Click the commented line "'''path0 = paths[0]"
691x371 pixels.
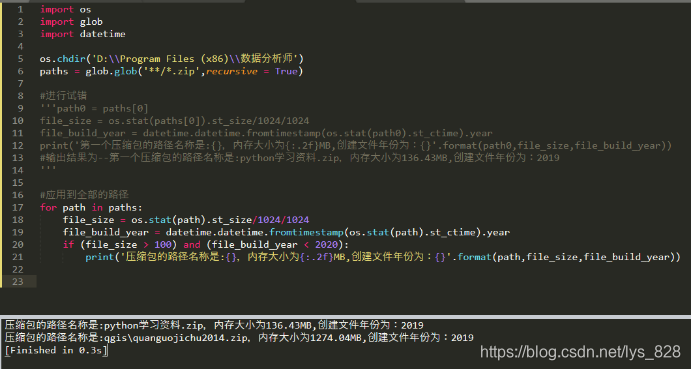tap(94, 108)
